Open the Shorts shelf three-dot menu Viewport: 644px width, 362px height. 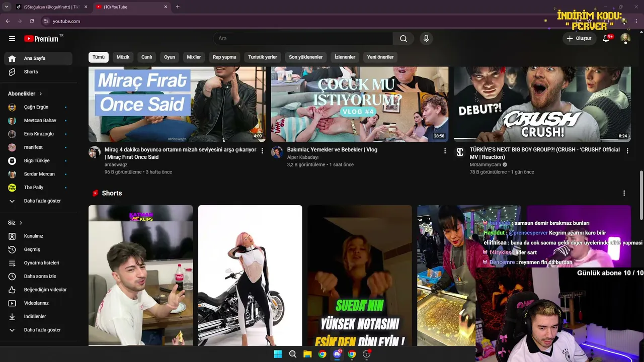624,193
